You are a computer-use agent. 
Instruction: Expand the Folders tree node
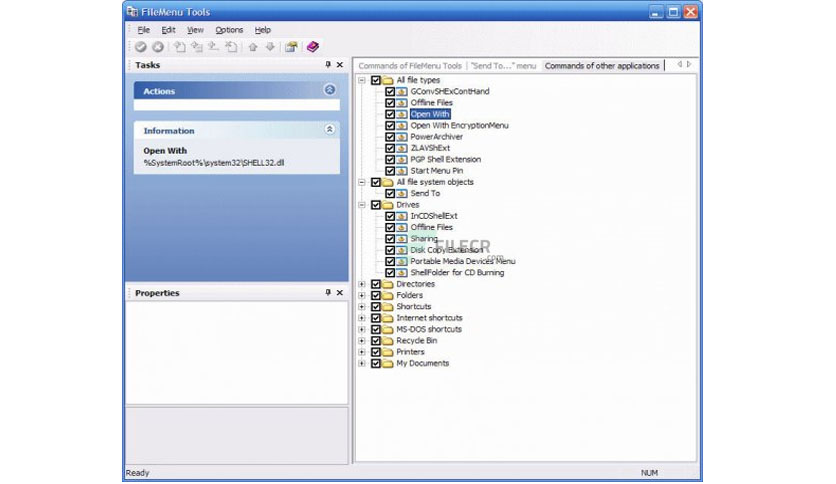pyautogui.click(x=362, y=295)
